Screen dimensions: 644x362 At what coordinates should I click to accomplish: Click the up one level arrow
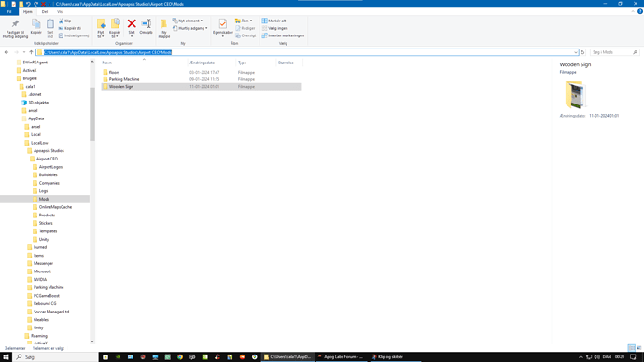click(x=31, y=52)
